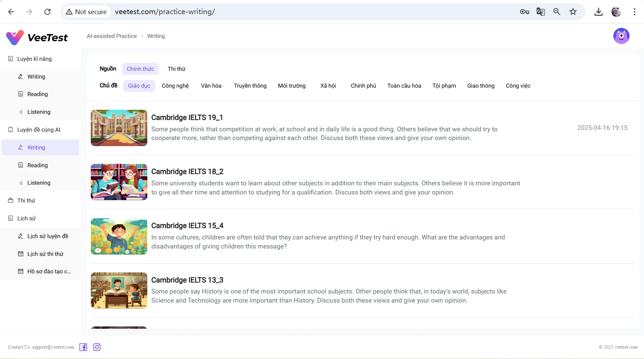
Task: Click the Chrome profile avatar
Action: [x=616, y=12]
